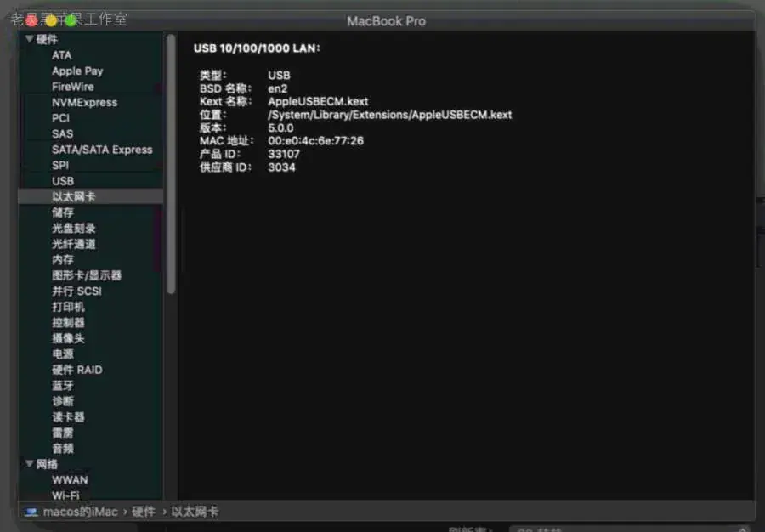Select 打印机 in the sidebar

68,307
